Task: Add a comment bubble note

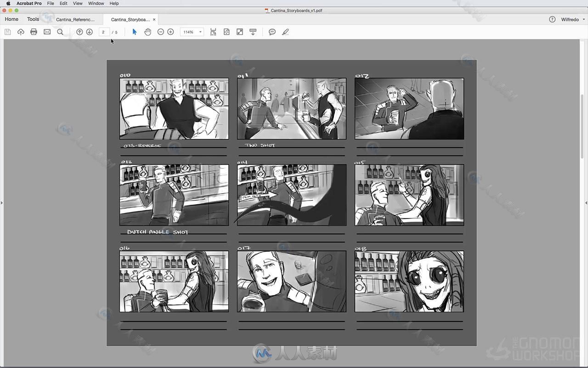Action: point(272,32)
